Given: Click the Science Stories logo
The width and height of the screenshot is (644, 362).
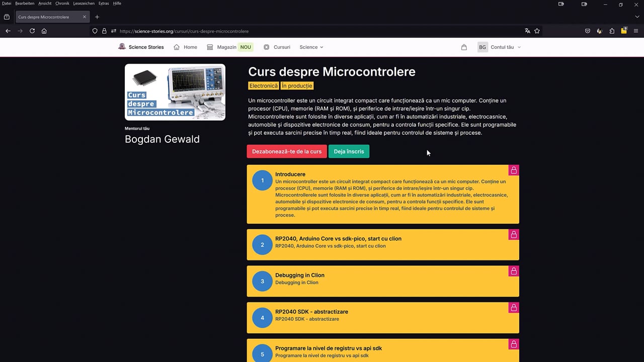Looking at the screenshot, I should coord(141,47).
